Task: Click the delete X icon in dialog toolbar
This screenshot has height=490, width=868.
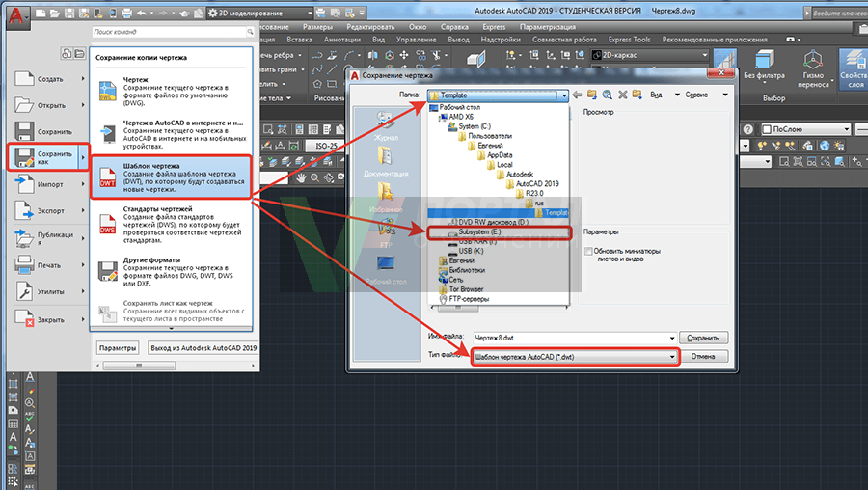Action: tap(623, 95)
